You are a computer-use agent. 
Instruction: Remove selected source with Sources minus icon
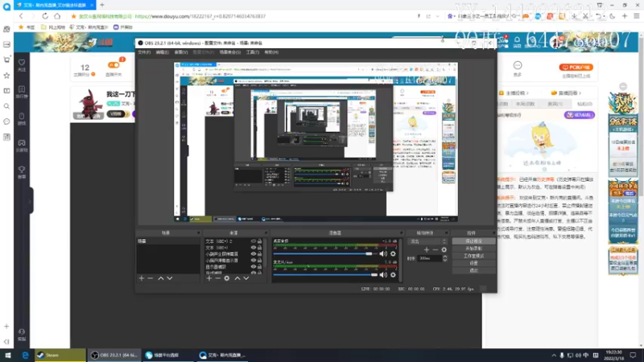(217, 278)
